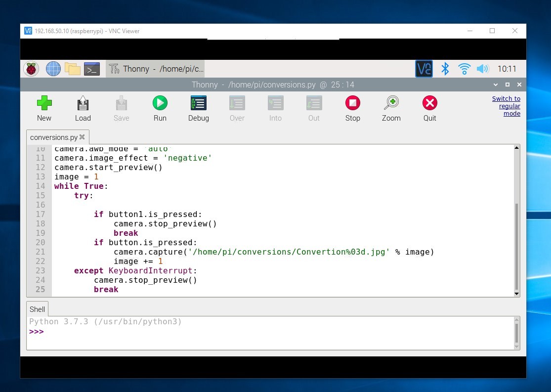Click the 'break' keyword on line 25
551x392 pixels.
(x=106, y=289)
